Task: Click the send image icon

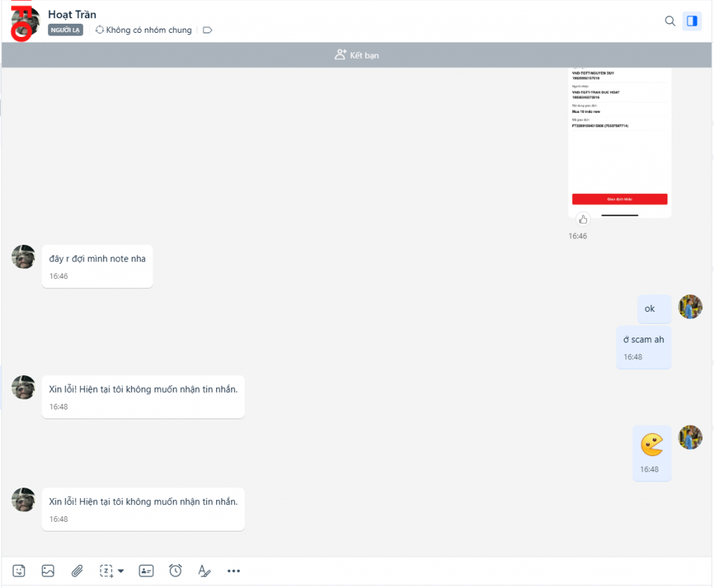Action: [47, 571]
